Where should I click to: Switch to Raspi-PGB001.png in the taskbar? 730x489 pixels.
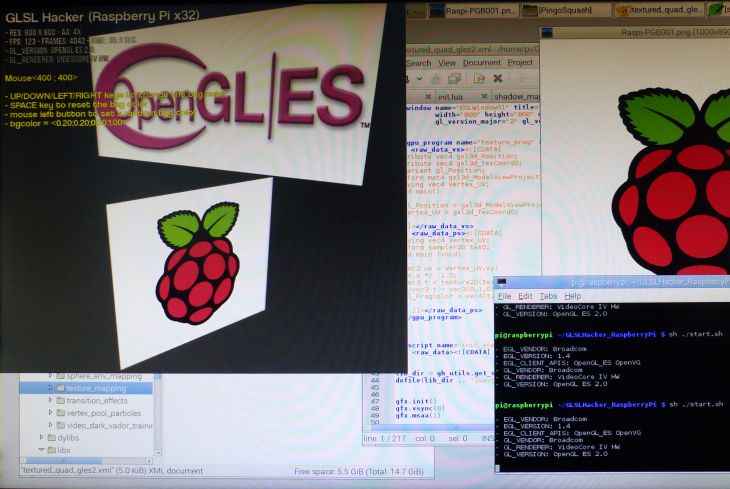tap(472, 11)
